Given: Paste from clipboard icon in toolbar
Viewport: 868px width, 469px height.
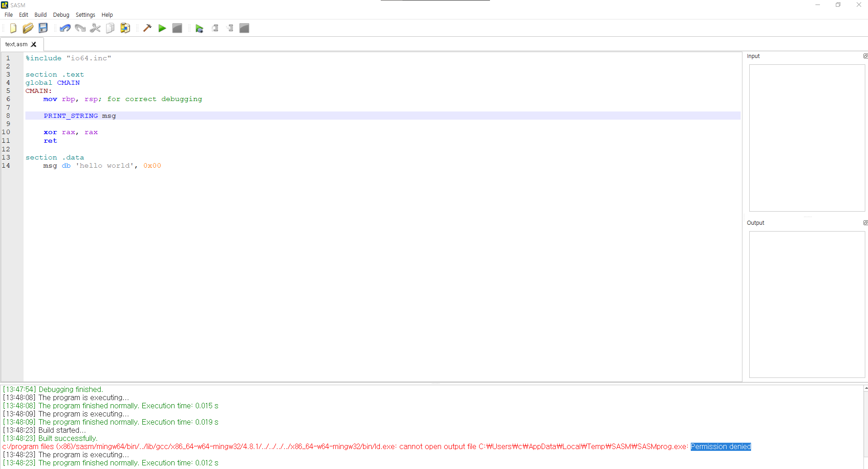Looking at the screenshot, I should (125, 28).
